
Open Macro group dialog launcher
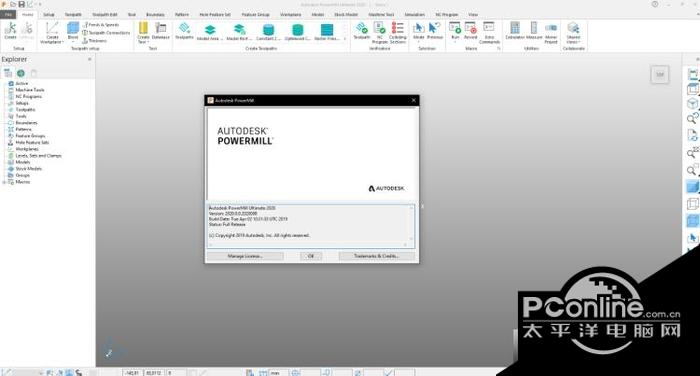[x=499, y=48]
